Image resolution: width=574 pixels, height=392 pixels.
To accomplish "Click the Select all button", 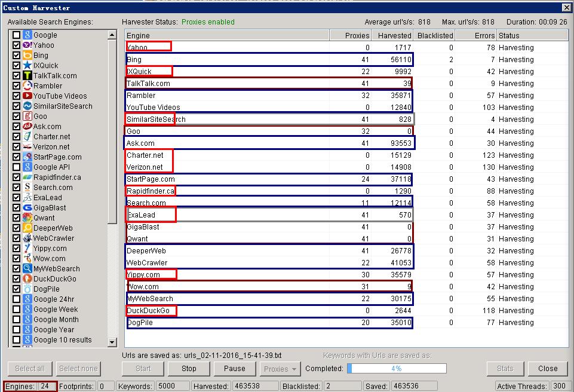I will (x=30, y=369).
